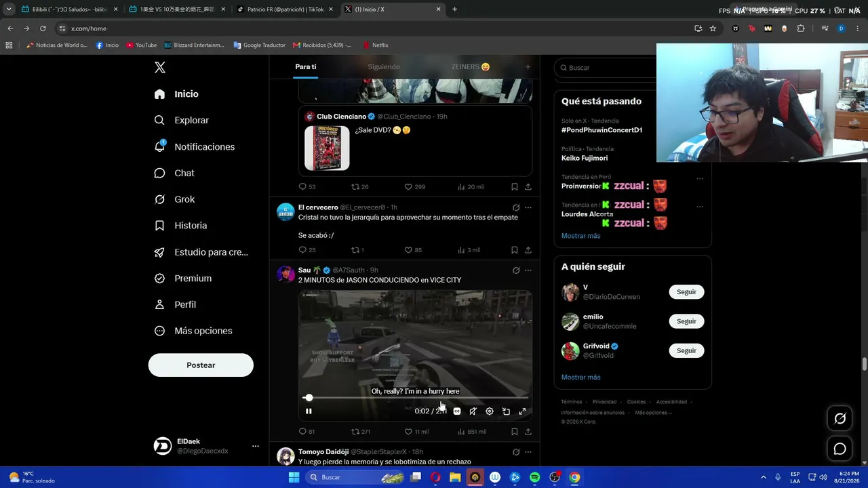Toggle closed captions on the video
Screen dimensions: 868x488
click(x=457, y=411)
